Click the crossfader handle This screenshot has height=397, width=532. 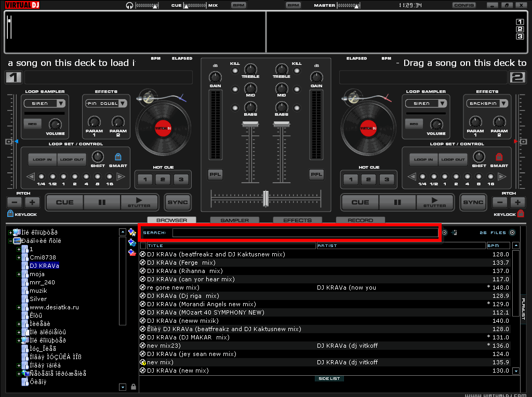pos(265,198)
